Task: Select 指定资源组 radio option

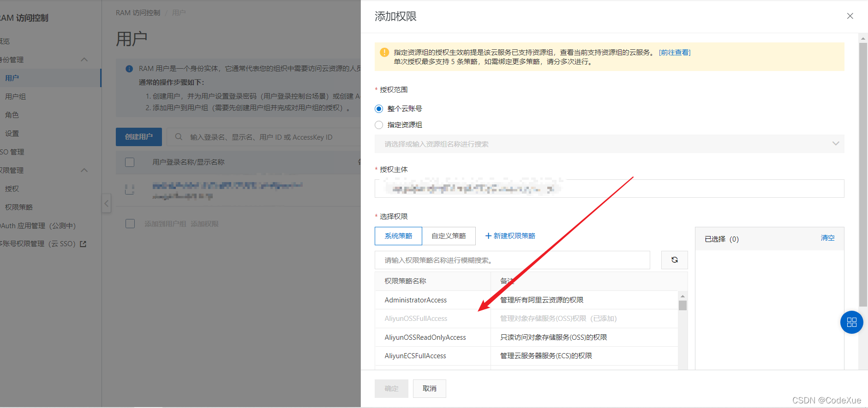Action: pyautogui.click(x=379, y=125)
